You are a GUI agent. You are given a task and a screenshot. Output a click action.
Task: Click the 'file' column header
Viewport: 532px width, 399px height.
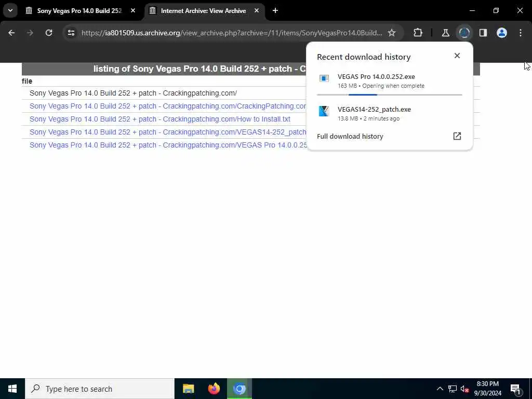27,81
